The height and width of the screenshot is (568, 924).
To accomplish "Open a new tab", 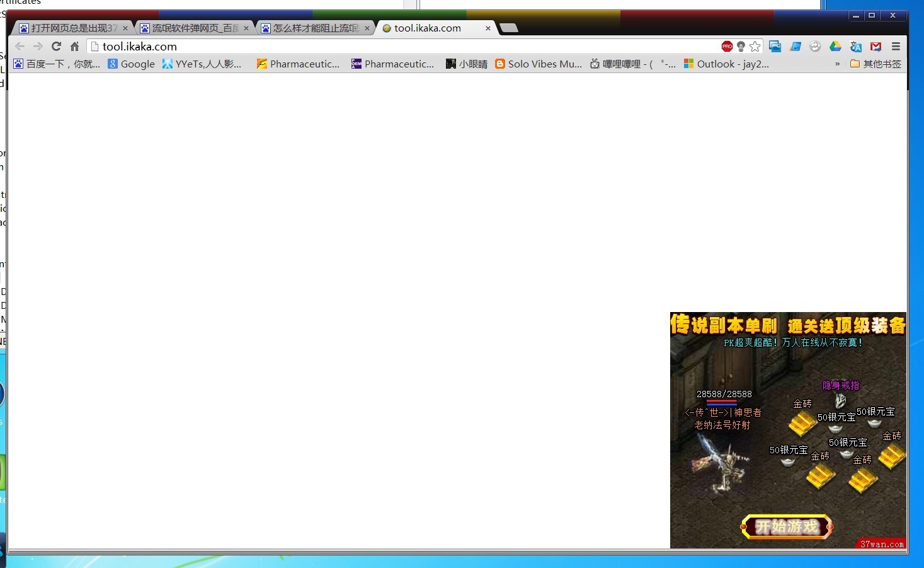I will click(x=508, y=28).
